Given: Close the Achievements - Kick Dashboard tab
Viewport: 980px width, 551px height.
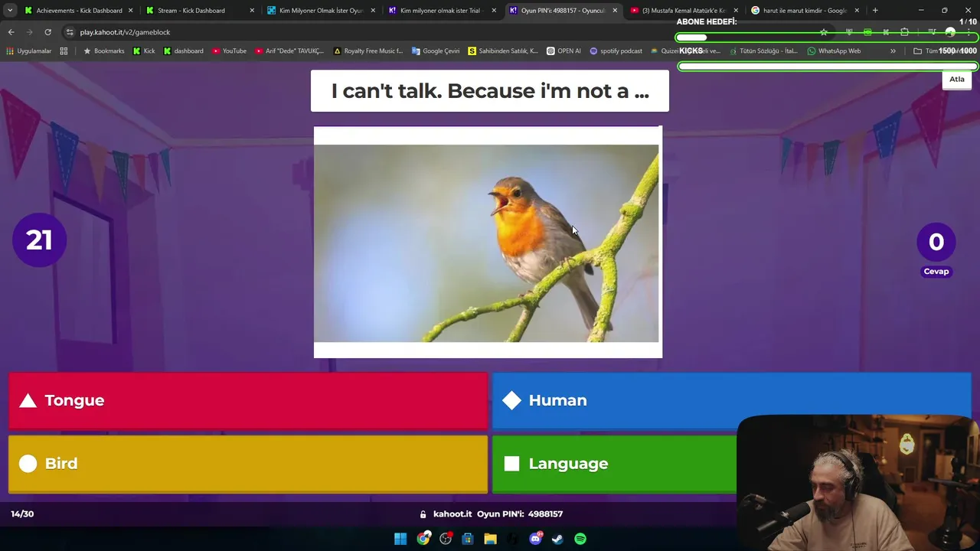Looking at the screenshot, I should point(131,11).
